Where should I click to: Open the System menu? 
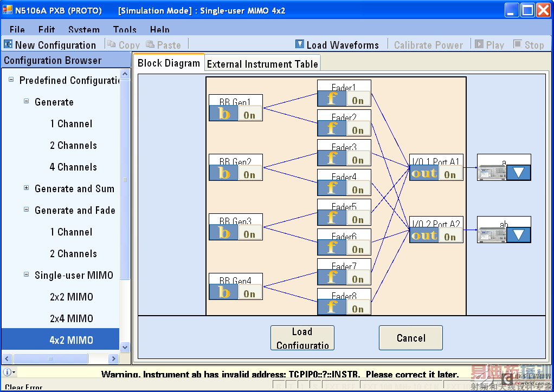83,30
